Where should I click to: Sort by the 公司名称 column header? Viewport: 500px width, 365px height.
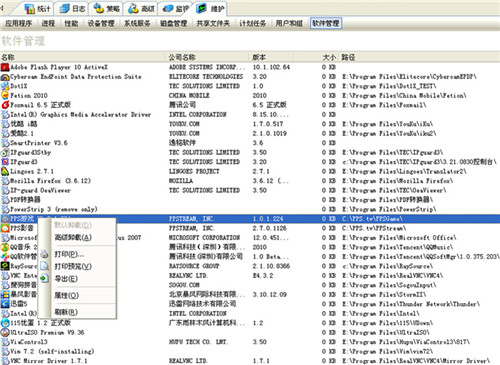[x=207, y=57]
